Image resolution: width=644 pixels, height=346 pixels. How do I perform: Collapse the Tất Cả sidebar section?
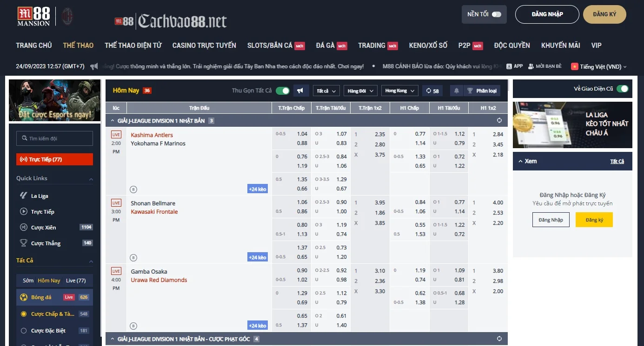click(x=91, y=261)
